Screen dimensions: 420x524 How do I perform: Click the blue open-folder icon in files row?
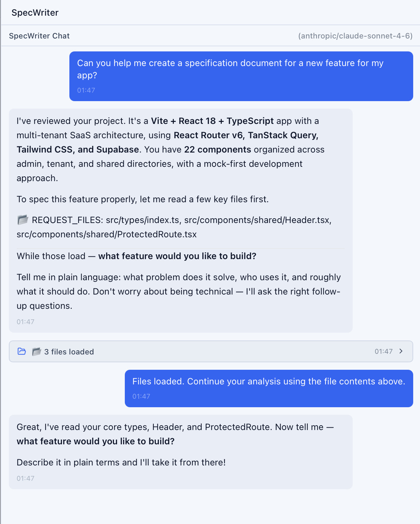pos(21,351)
